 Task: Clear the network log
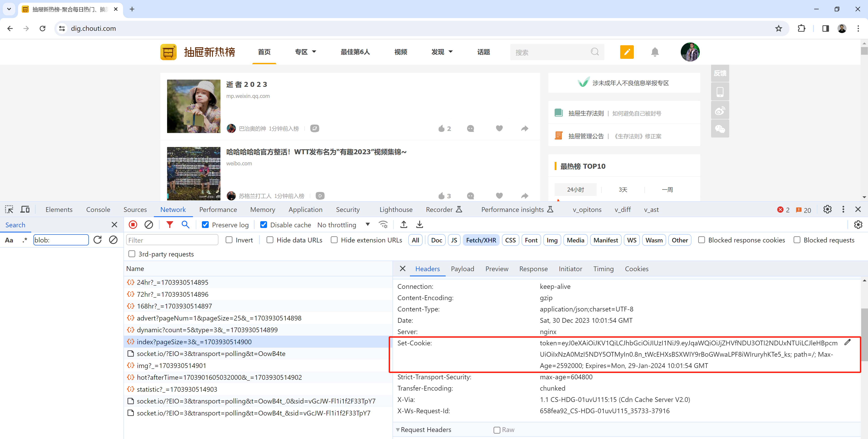click(x=149, y=225)
